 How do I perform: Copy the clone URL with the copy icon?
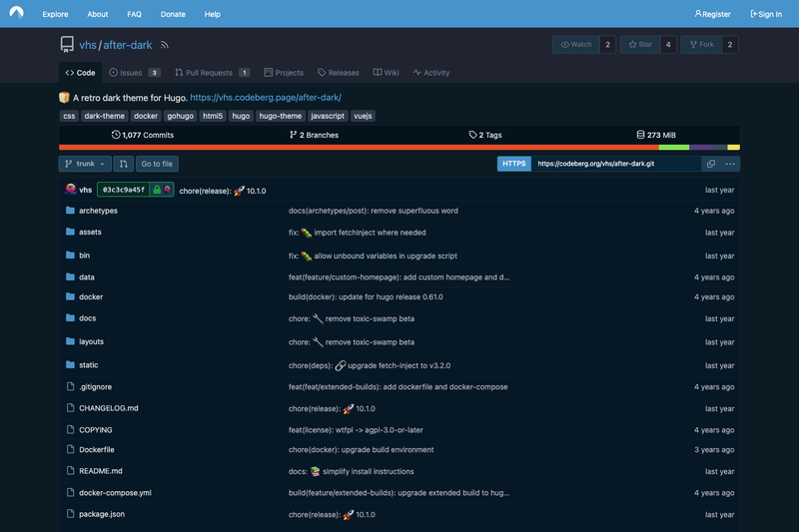[711, 164]
